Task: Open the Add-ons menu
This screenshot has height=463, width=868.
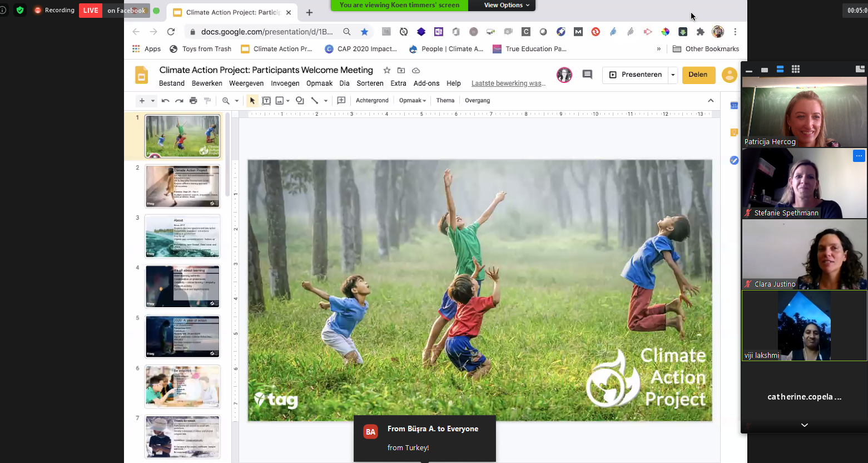Action: [x=426, y=83]
